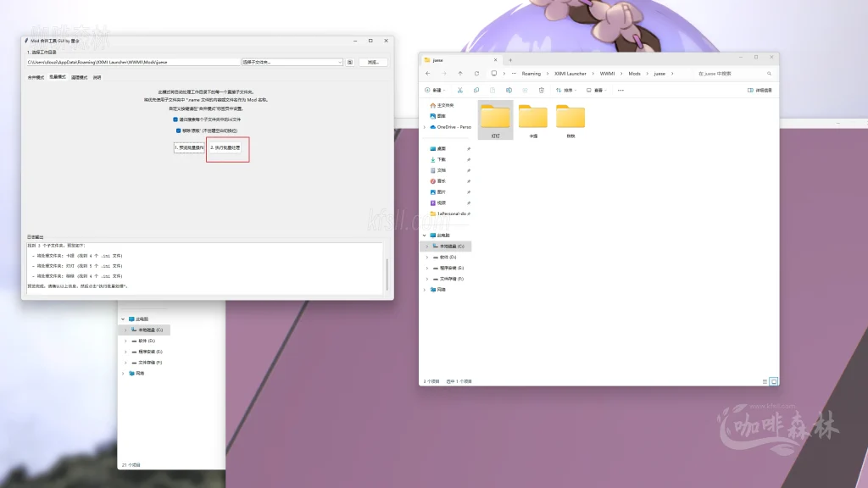Switch to large-icons view in status bar
The width and height of the screenshot is (868, 488).
[x=773, y=382]
